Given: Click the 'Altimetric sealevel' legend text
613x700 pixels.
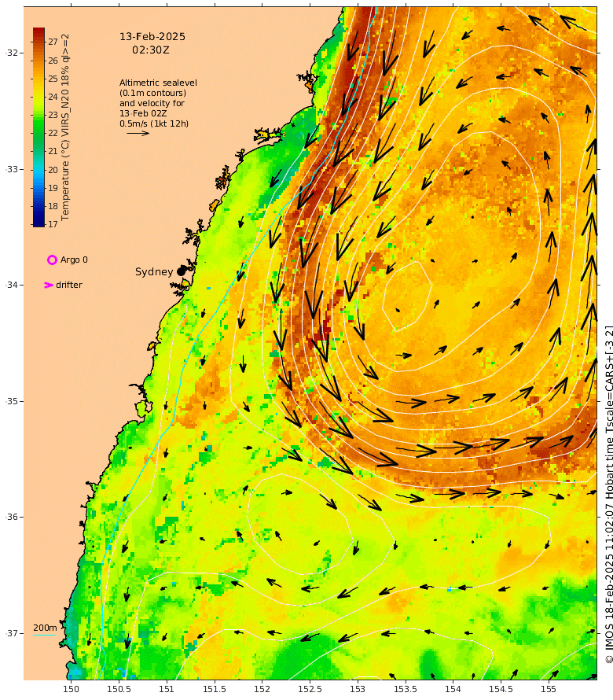Looking at the screenshot, I should point(158,83).
